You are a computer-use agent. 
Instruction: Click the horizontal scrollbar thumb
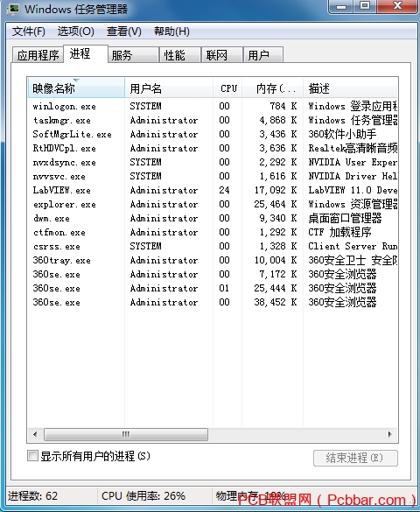point(126,434)
